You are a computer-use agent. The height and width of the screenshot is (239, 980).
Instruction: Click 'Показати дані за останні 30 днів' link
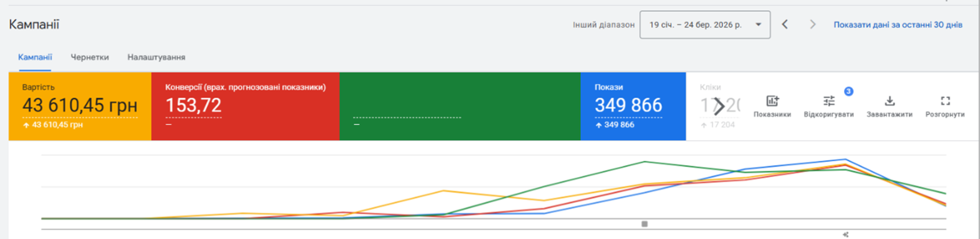pos(898,24)
